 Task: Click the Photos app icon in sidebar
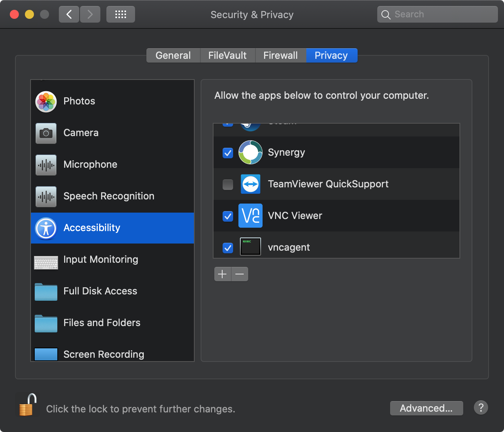click(46, 102)
